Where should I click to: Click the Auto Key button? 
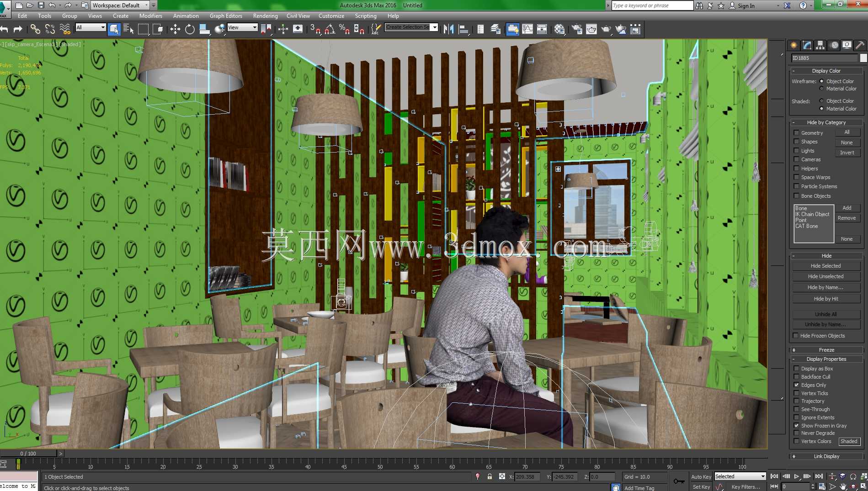coord(701,477)
